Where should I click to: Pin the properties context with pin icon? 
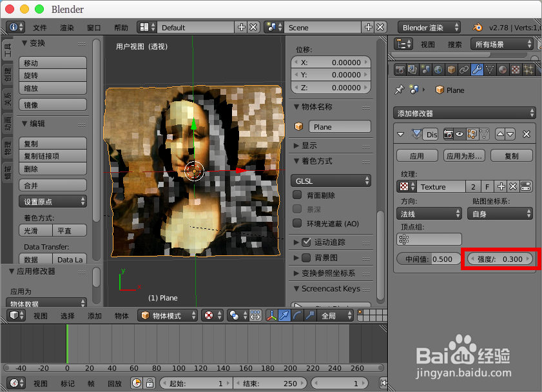click(x=399, y=90)
